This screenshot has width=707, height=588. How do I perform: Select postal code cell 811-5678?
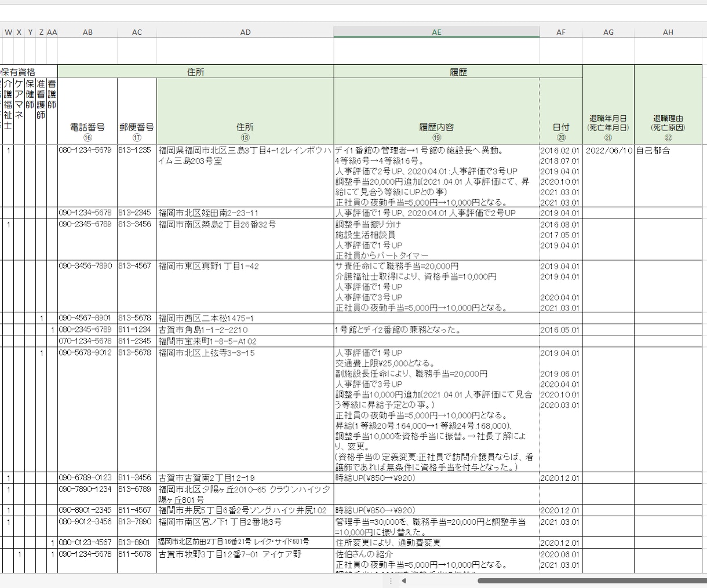pyautogui.click(x=137, y=561)
